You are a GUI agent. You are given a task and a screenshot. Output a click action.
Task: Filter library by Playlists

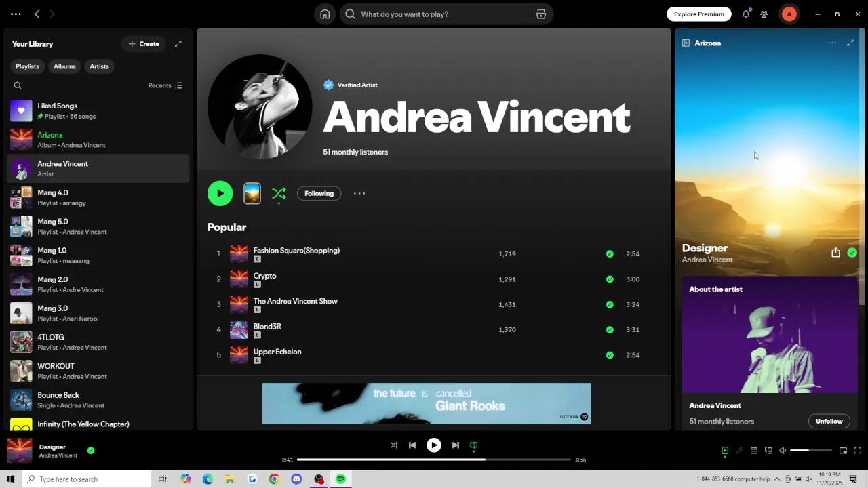(28, 66)
